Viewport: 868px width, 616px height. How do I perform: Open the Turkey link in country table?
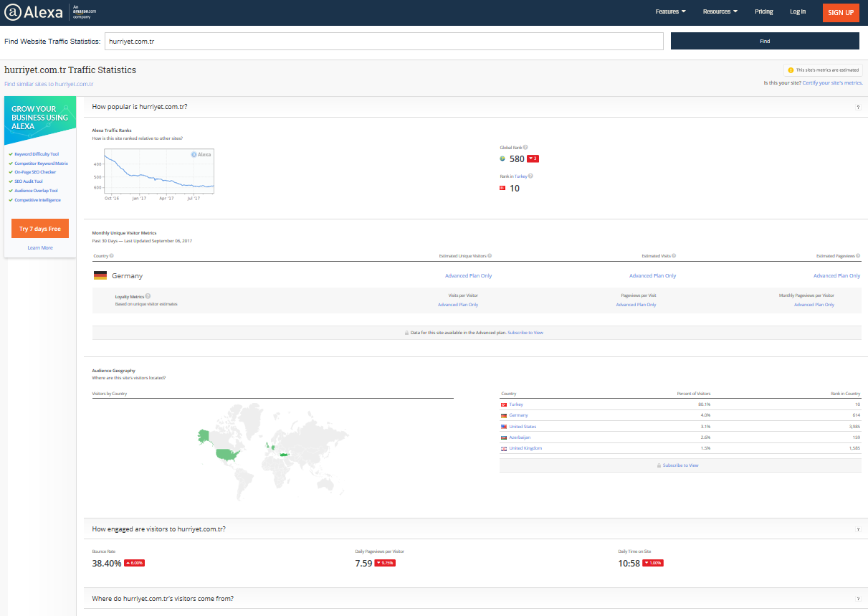516,404
